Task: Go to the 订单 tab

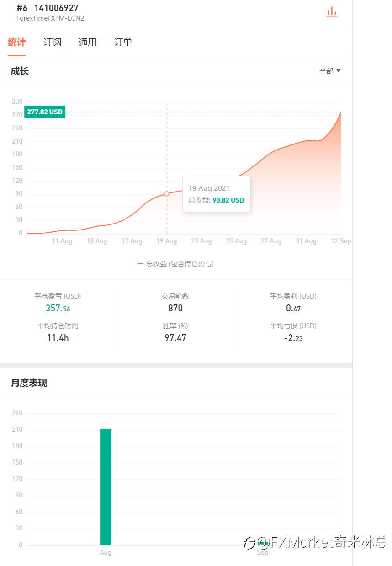Action: click(123, 42)
